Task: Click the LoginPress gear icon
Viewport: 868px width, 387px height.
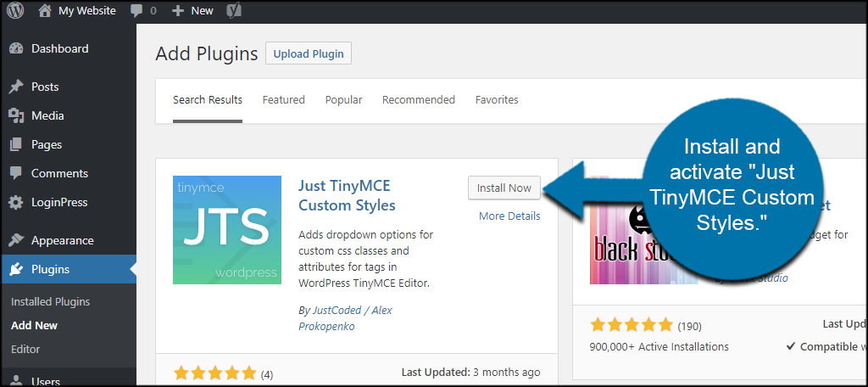Action: pos(16,202)
